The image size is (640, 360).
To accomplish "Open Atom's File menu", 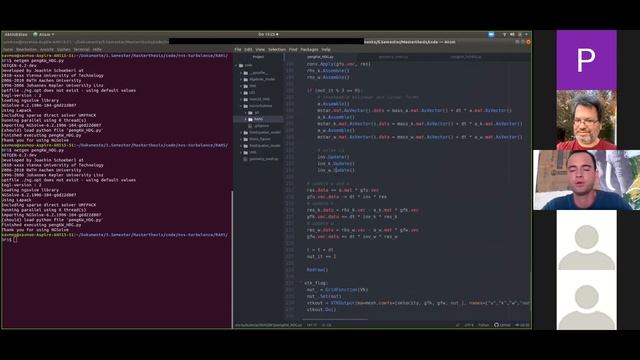I will click(238, 49).
